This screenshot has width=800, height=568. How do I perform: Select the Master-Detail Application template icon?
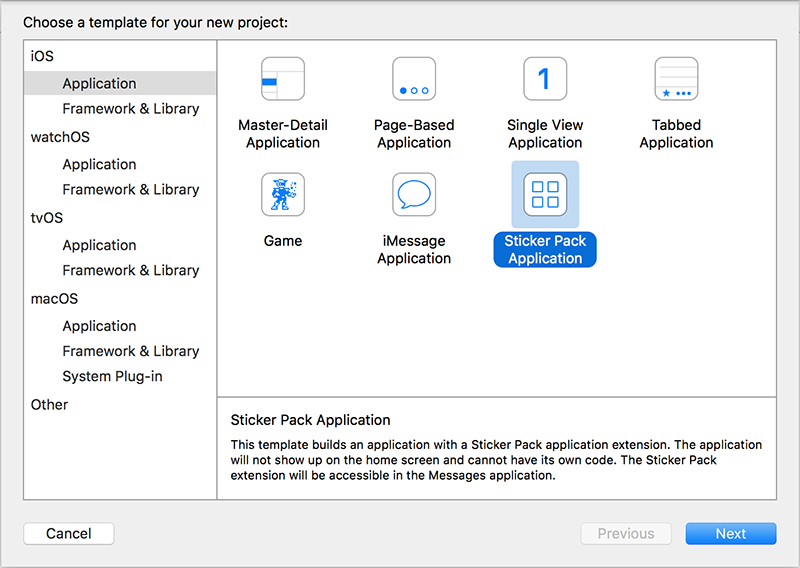point(283,79)
